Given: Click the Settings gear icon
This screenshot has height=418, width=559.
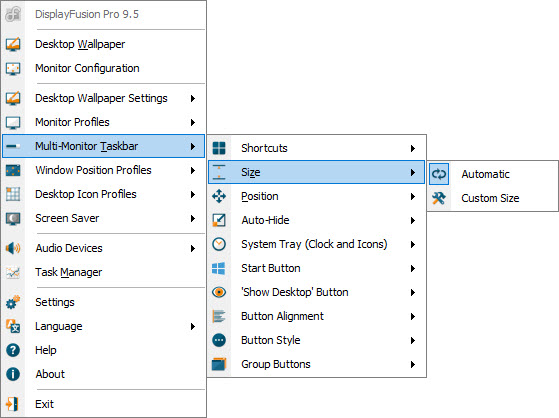Looking at the screenshot, I should (x=13, y=302).
